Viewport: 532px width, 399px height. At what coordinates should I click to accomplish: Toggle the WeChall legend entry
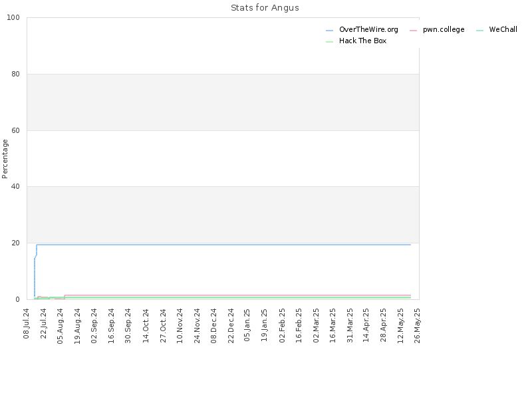coord(497,30)
